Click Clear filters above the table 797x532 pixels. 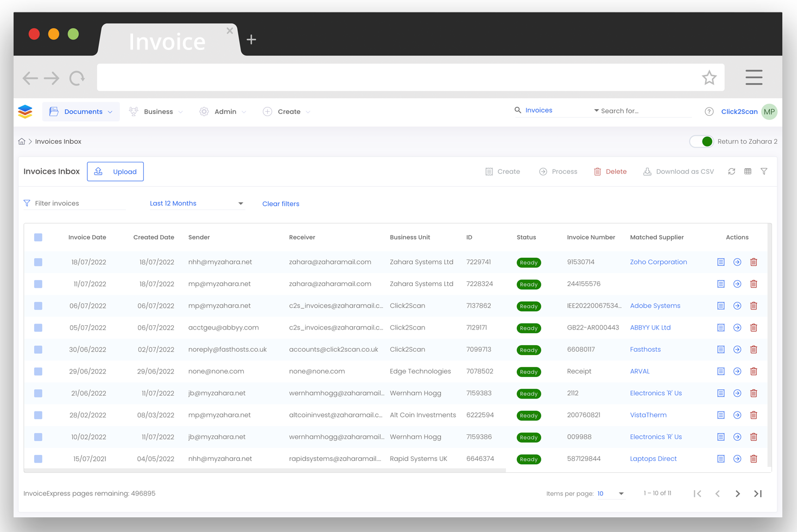tap(281, 204)
